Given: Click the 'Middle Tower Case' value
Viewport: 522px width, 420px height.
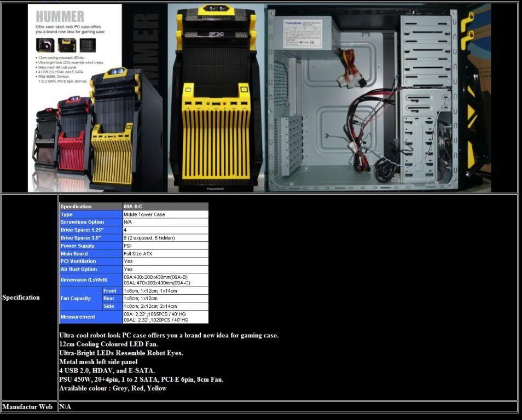Looking at the screenshot, I should coord(144,214).
